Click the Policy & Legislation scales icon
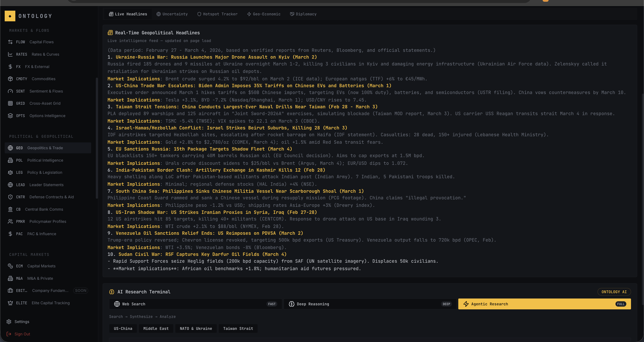 pos(10,172)
